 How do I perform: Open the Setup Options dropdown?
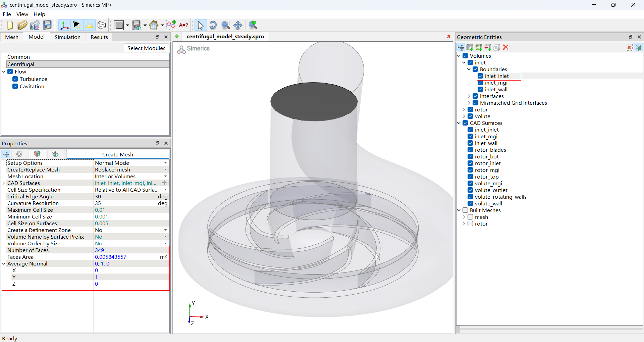coord(165,163)
